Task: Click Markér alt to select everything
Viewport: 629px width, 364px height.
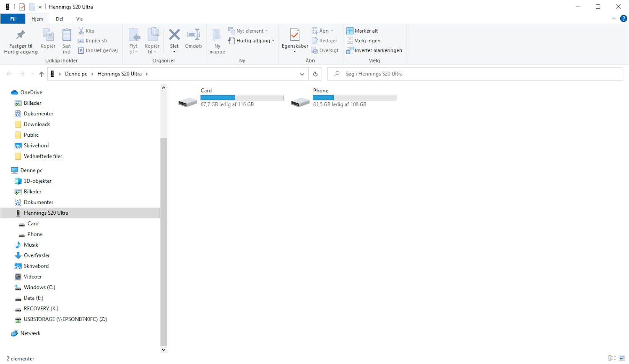Action: coord(362,31)
